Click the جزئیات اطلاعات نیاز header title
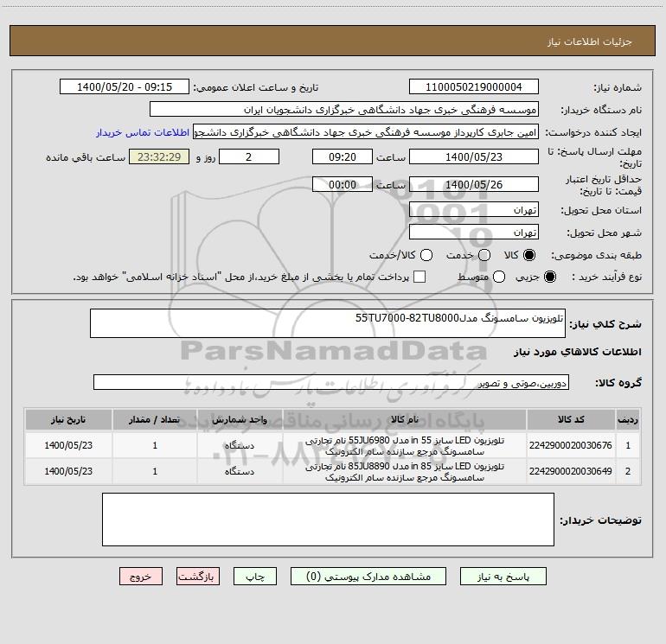 coord(589,41)
